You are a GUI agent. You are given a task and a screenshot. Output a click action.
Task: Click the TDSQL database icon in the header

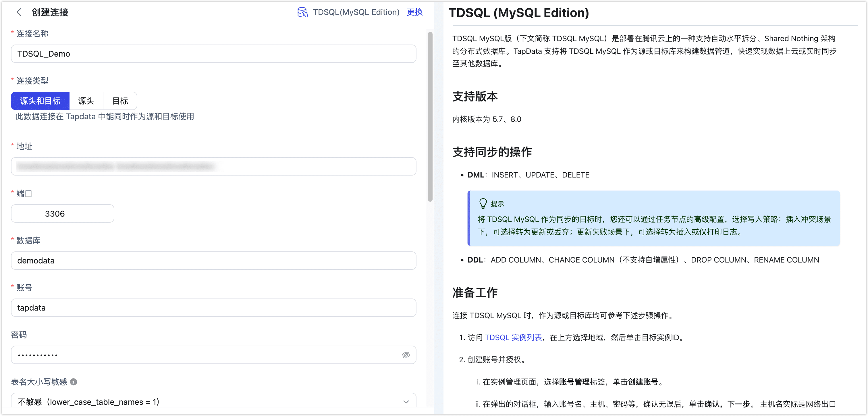(x=302, y=12)
